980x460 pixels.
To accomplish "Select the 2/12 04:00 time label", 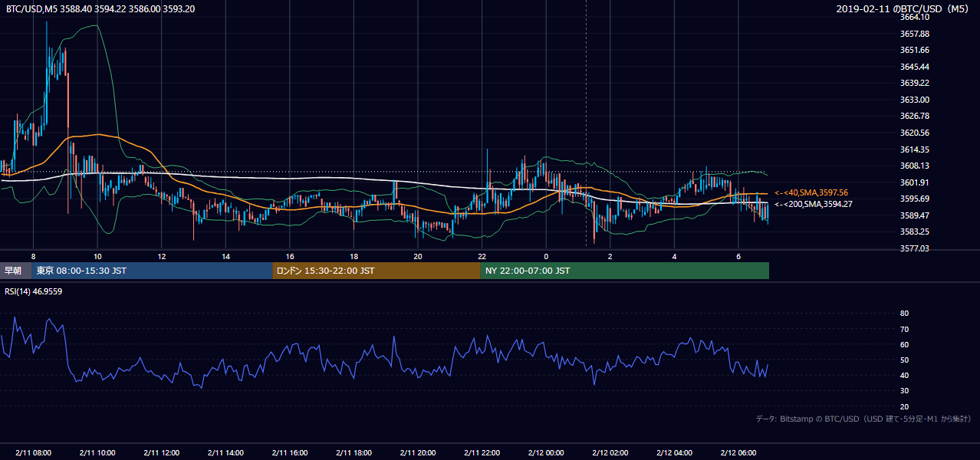I will [x=674, y=452].
